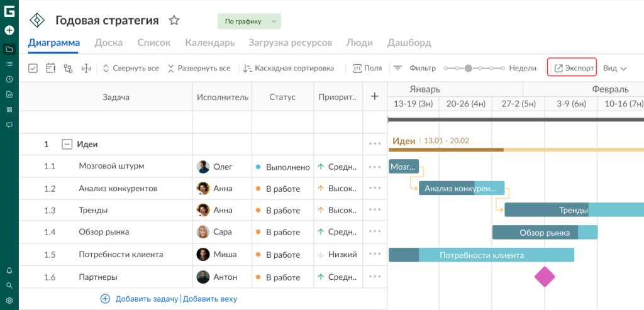Open the notifications bell icon
This screenshot has height=310, width=644.
9,270
